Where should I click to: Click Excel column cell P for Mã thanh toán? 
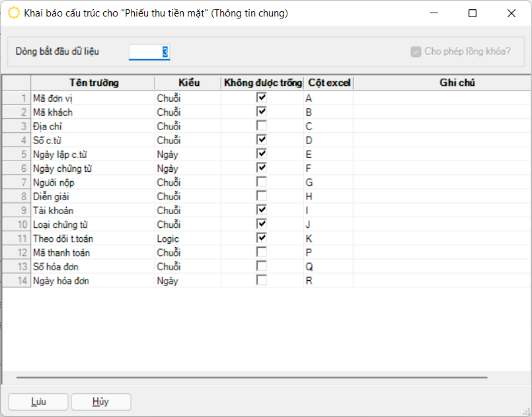(328, 252)
